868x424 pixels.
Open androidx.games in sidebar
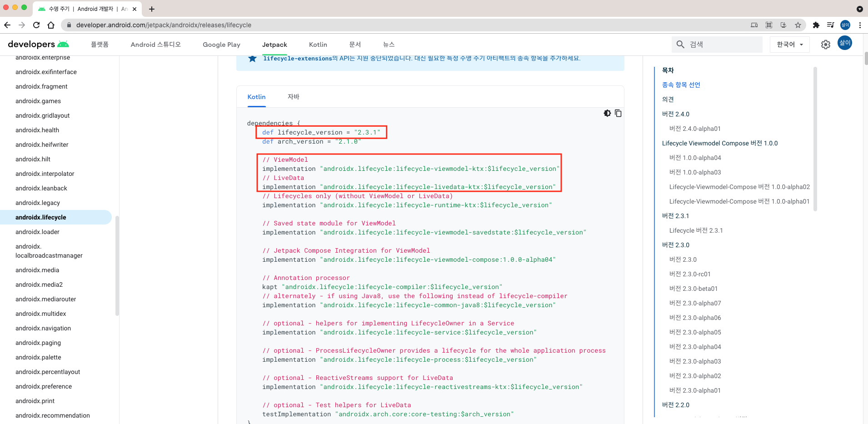38,101
